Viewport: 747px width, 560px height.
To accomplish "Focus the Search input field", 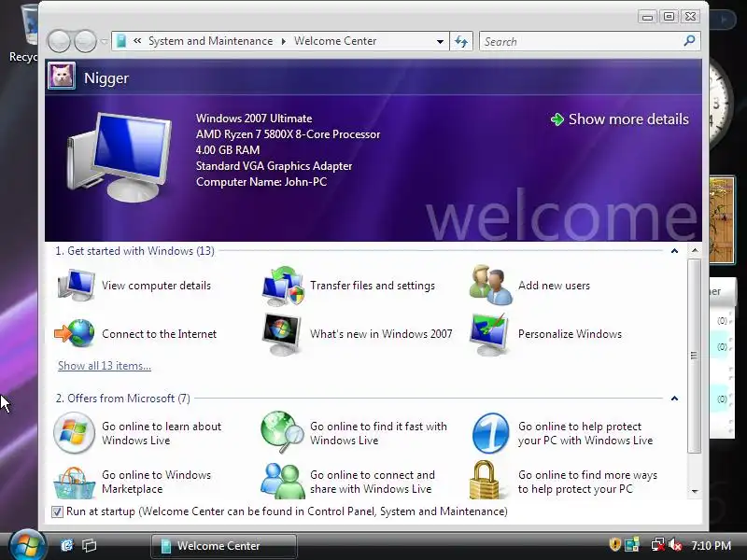I will (581, 41).
